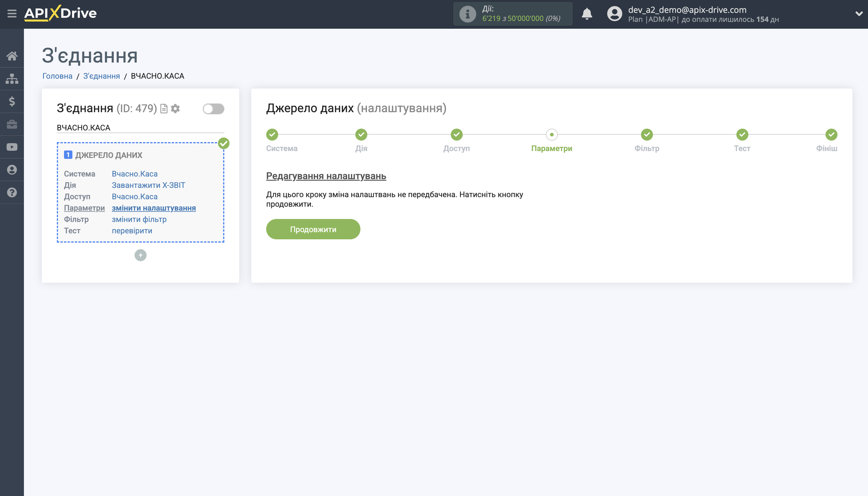Click the home icon in sidebar
Viewport: 868px width, 496px height.
tap(12, 56)
